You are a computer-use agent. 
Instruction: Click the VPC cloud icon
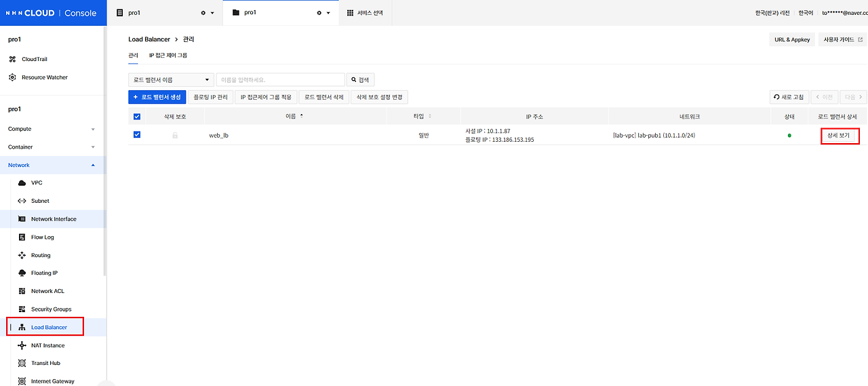22,183
